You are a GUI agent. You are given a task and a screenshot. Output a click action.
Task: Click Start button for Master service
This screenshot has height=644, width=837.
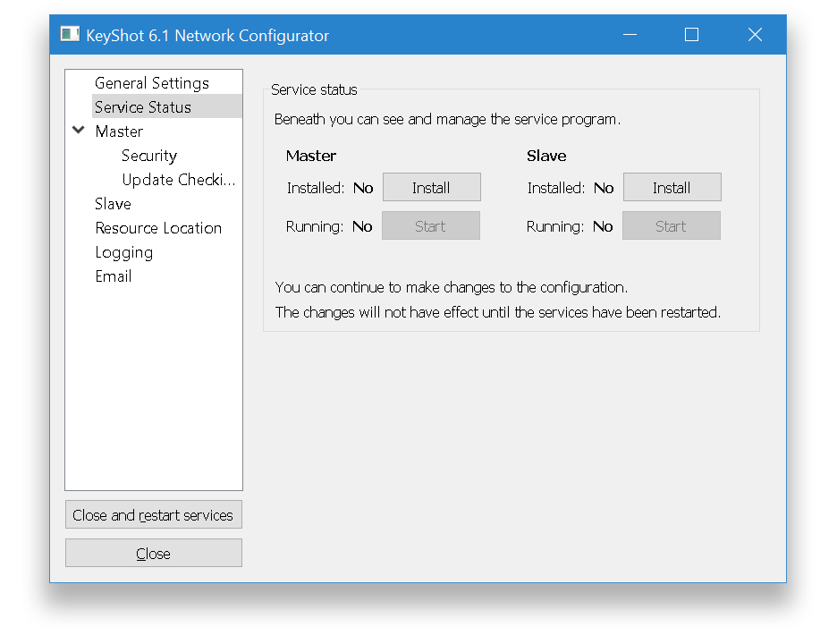pyautogui.click(x=431, y=226)
